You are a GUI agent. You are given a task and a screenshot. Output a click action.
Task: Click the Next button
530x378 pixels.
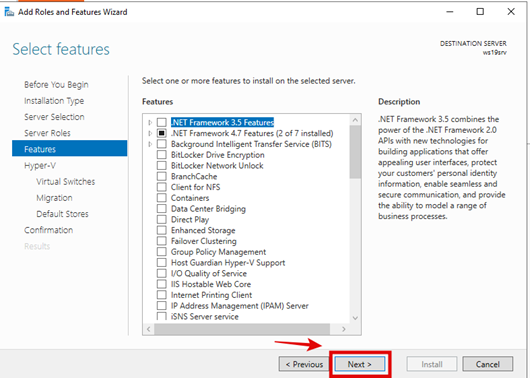[x=360, y=364]
